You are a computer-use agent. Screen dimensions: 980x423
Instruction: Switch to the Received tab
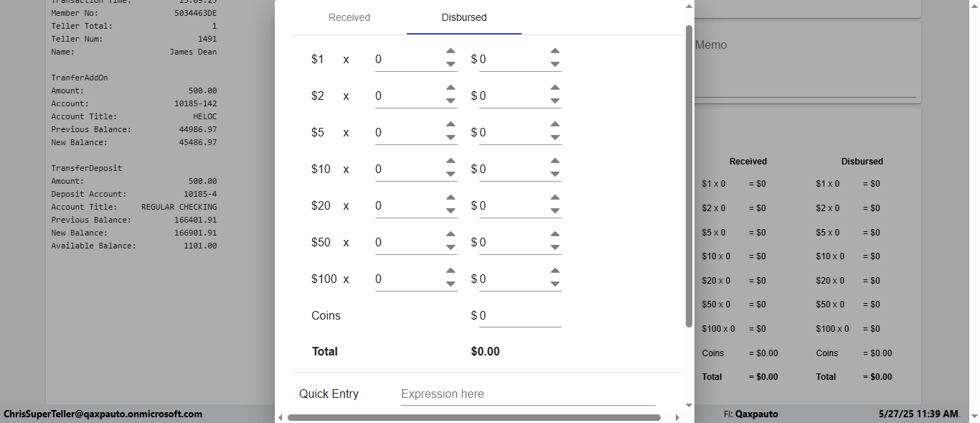(x=349, y=17)
